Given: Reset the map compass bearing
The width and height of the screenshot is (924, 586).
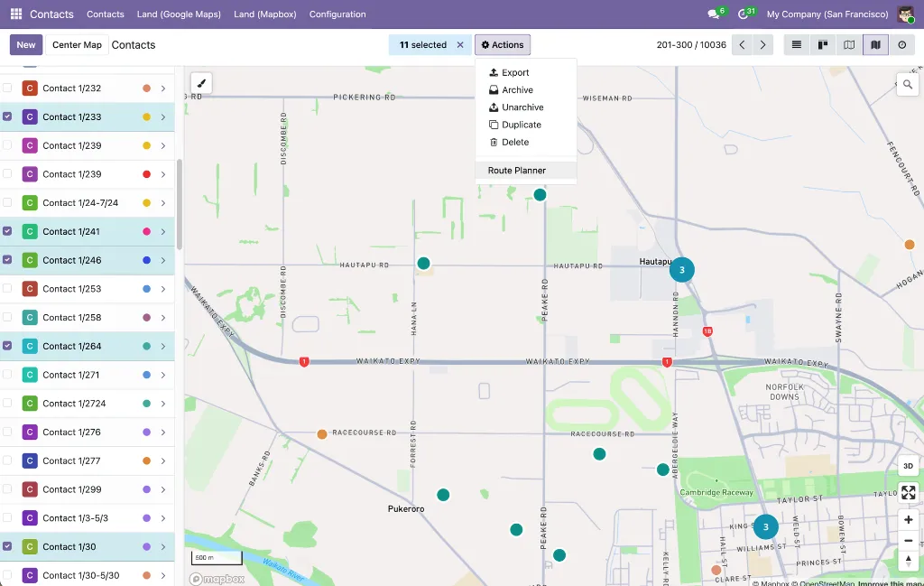Looking at the screenshot, I should pyautogui.click(x=908, y=561).
